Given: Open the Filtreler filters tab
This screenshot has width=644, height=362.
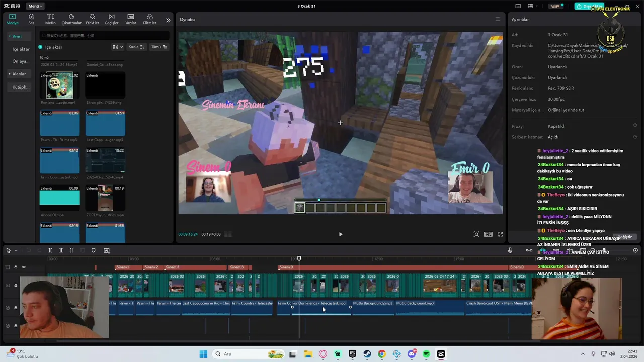Looking at the screenshot, I should coord(149,19).
